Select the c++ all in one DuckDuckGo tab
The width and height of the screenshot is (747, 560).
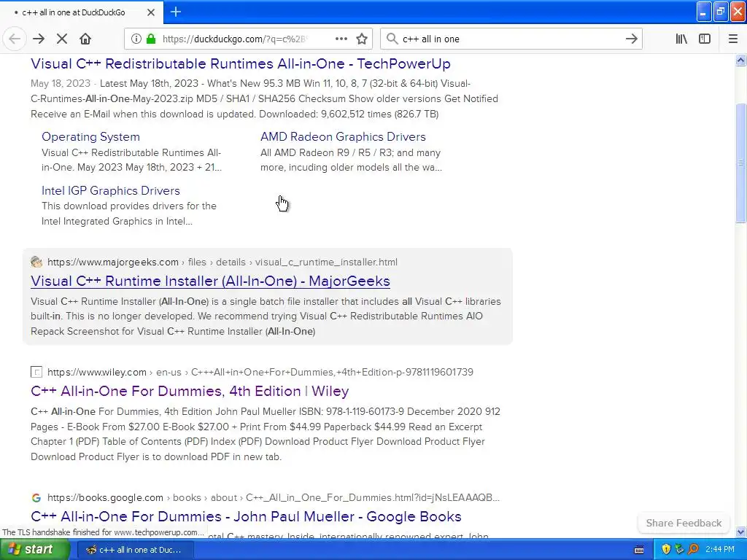81,12
